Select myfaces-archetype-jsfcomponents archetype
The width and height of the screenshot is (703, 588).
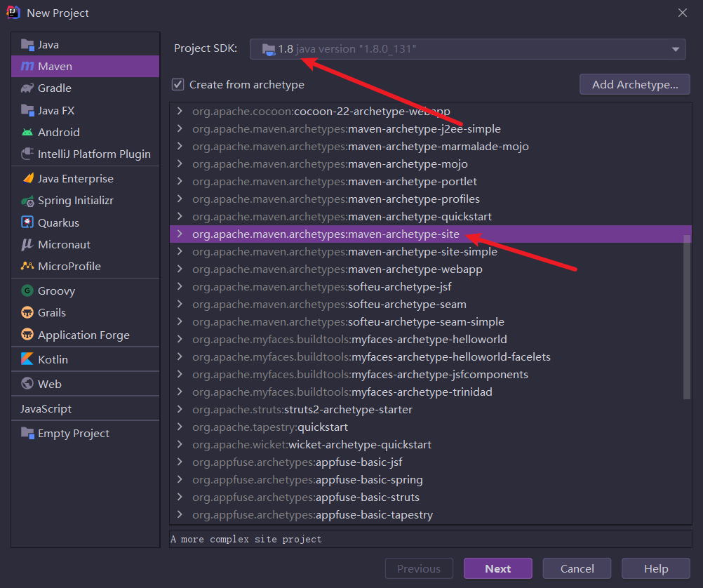point(430,374)
